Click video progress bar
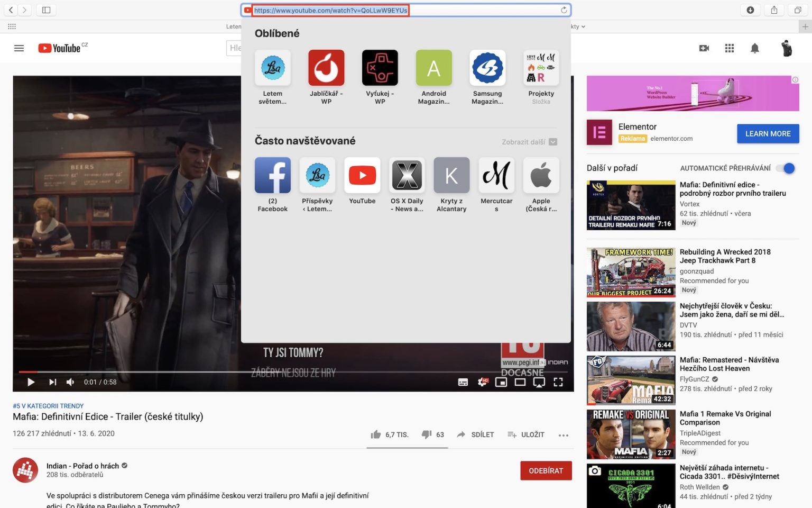Image resolution: width=812 pixels, height=508 pixels. [293, 371]
